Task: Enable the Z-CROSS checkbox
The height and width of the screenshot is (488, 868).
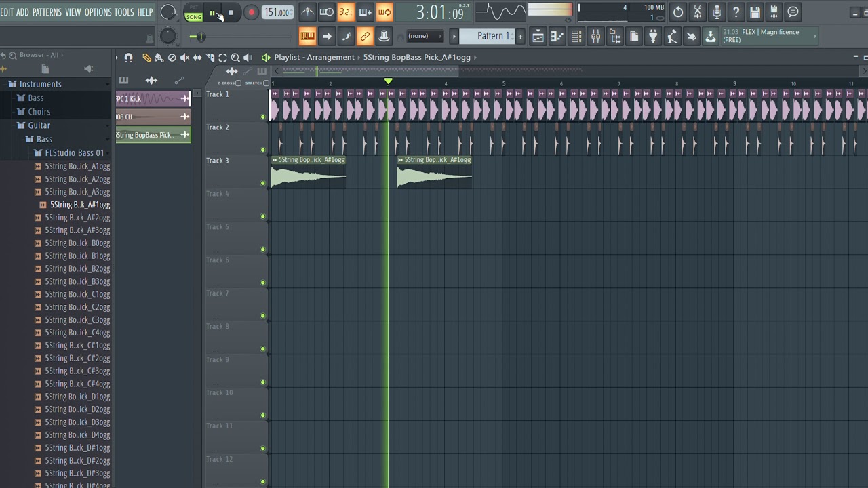Action: 238,83
